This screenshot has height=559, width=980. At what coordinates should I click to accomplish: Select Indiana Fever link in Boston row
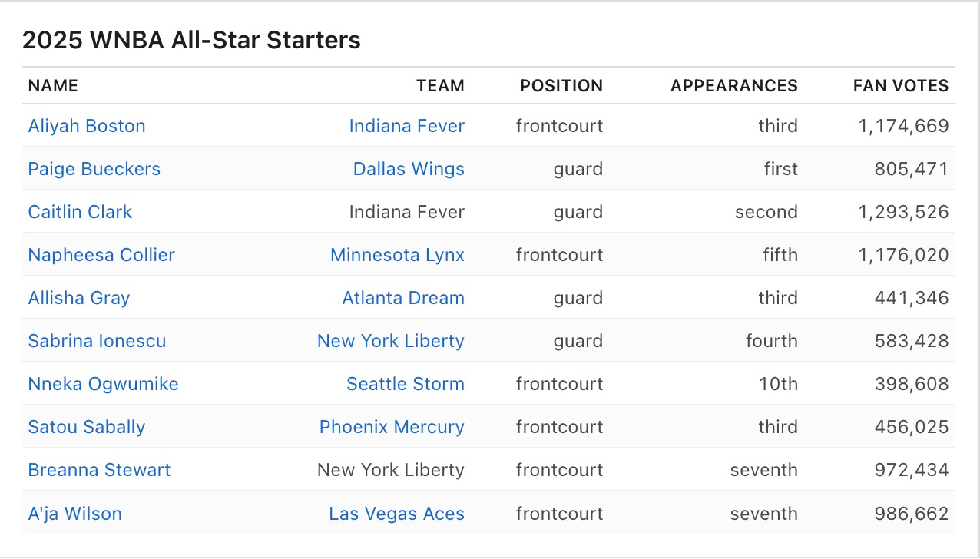407,126
